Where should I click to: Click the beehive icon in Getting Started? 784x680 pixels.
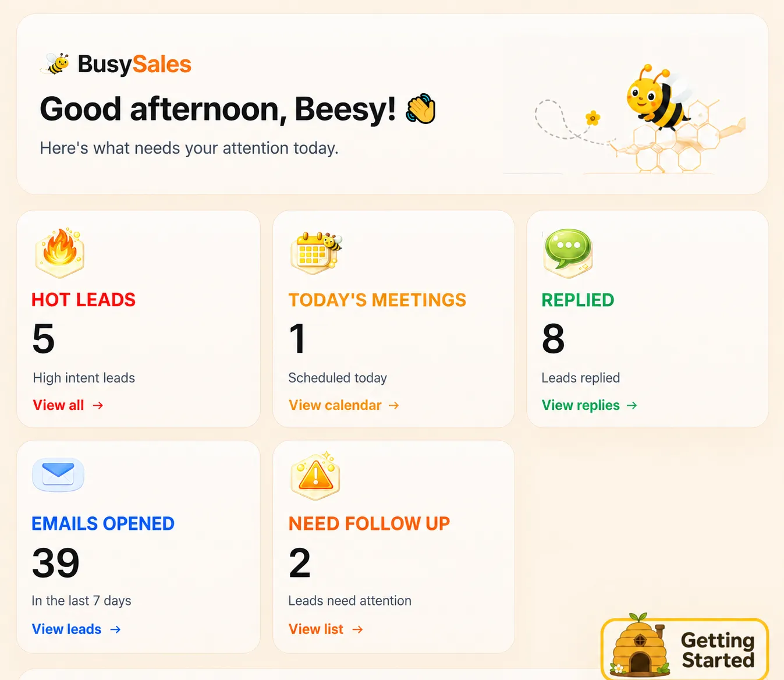pyautogui.click(x=638, y=645)
